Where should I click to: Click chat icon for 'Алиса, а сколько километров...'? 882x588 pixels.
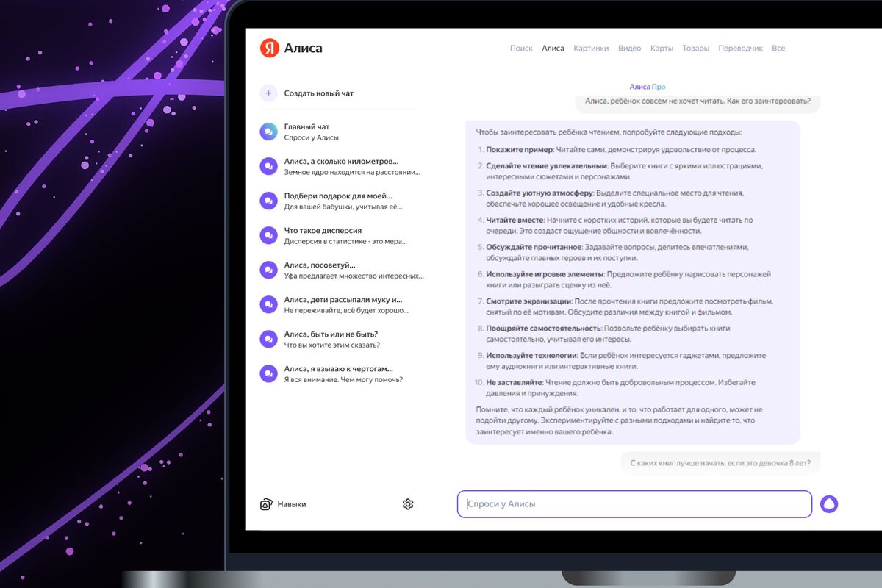[268, 166]
